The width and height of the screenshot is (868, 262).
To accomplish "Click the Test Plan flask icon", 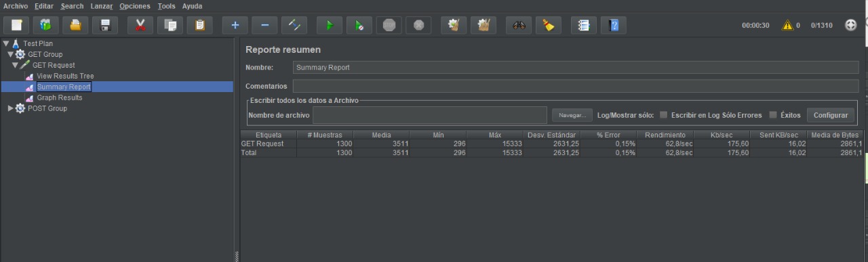I will pyautogui.click(x=16, y=43).
